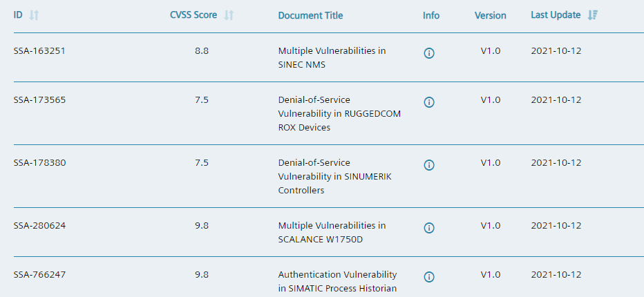Open Multiple Vulnerabilities in SINEC NMS advisory
Screen dimensions: 644x297
tap(332, 57)
